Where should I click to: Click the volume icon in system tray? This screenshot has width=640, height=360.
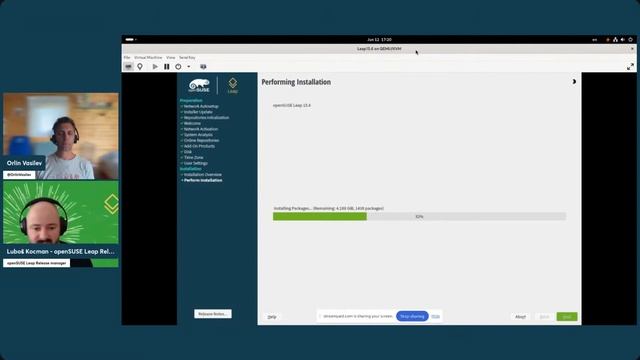point(622,40)
